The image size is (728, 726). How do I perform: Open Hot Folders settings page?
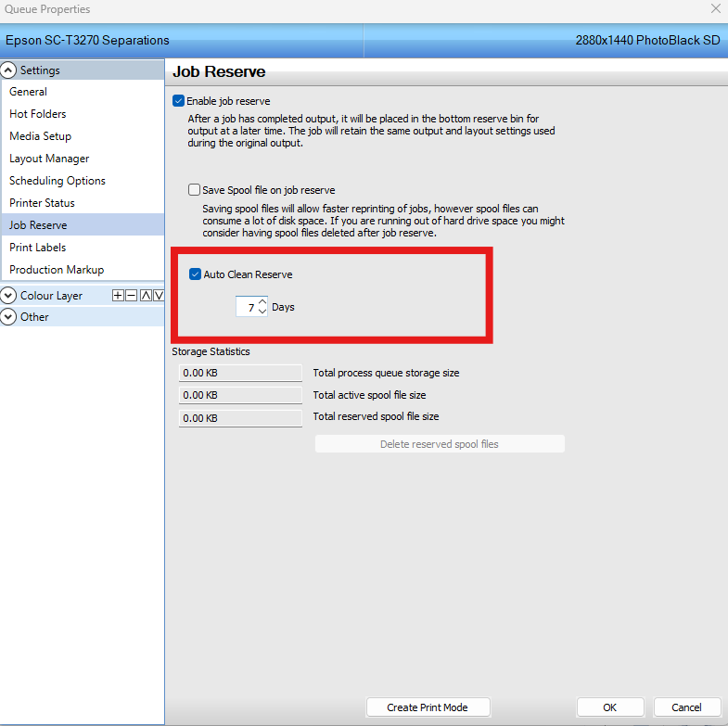point(83,114)
